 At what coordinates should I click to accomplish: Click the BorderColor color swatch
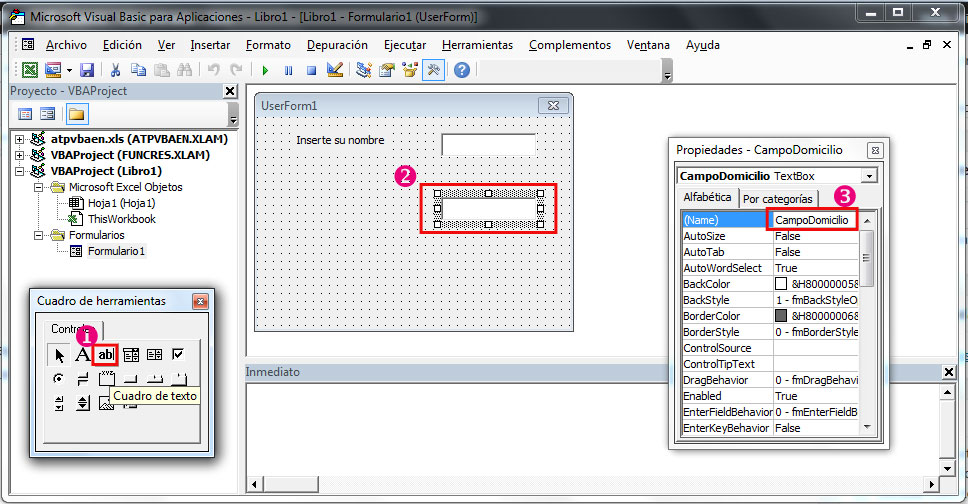pos(781,316)
